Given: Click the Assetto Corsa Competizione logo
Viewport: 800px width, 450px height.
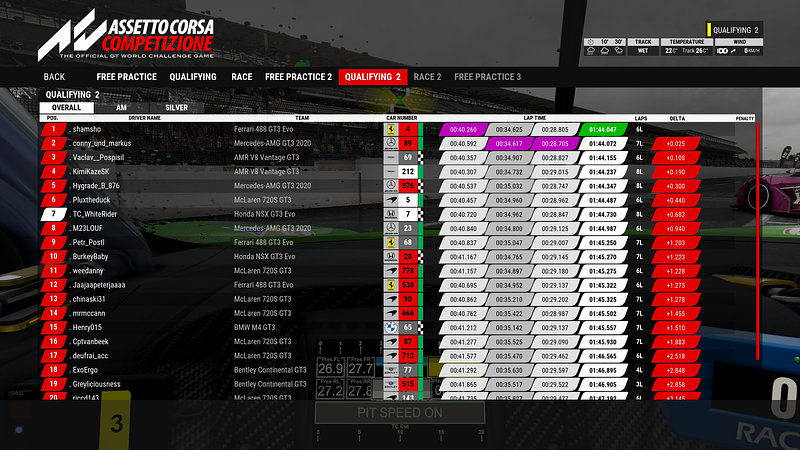Looking at the screenshot, I should pos(126,35).
